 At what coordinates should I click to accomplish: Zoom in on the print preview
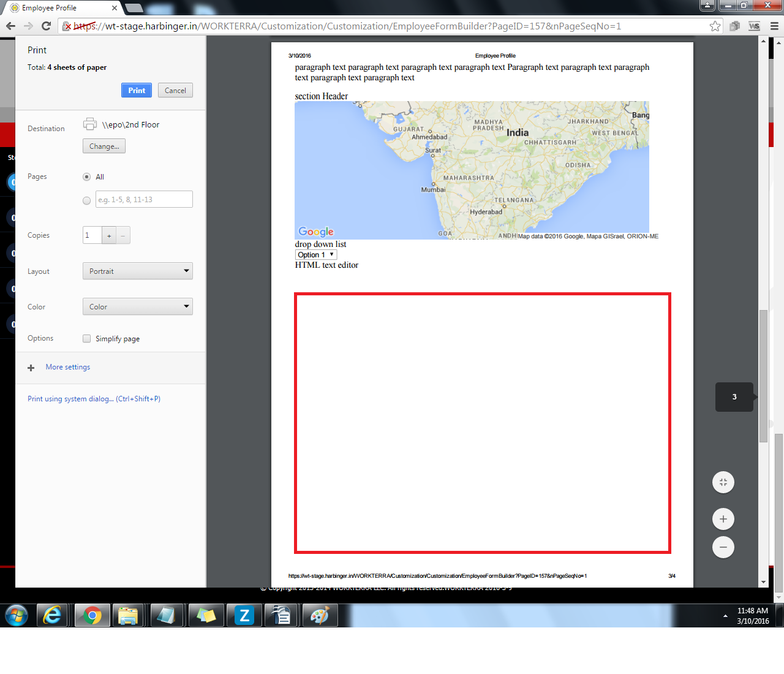pyautogui.click(x=723, y=519)
